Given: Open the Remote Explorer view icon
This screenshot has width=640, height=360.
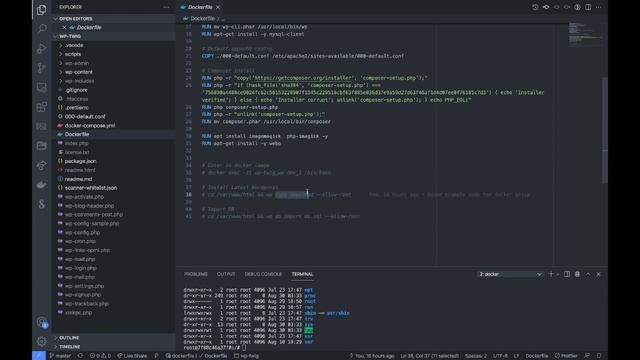Looking at the screenshot, I should (42, 87).
